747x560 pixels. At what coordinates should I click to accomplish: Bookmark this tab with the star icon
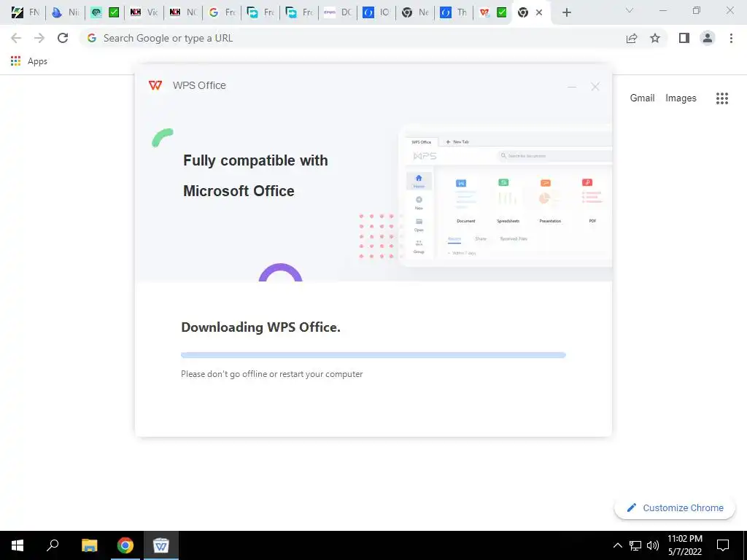(655, 38)
